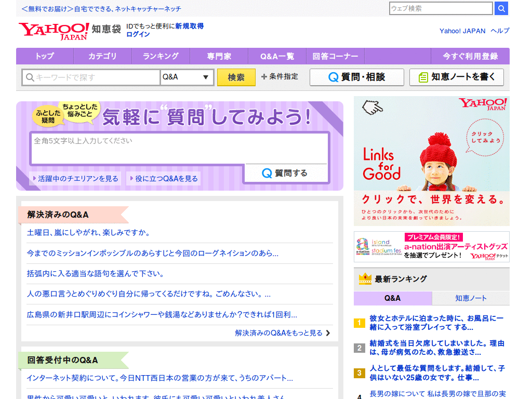Image resolution: width=532 pixels, height=399 pixels.
Task: Click the Q icon on 質問する button
Action: click(x=267, y=174)
